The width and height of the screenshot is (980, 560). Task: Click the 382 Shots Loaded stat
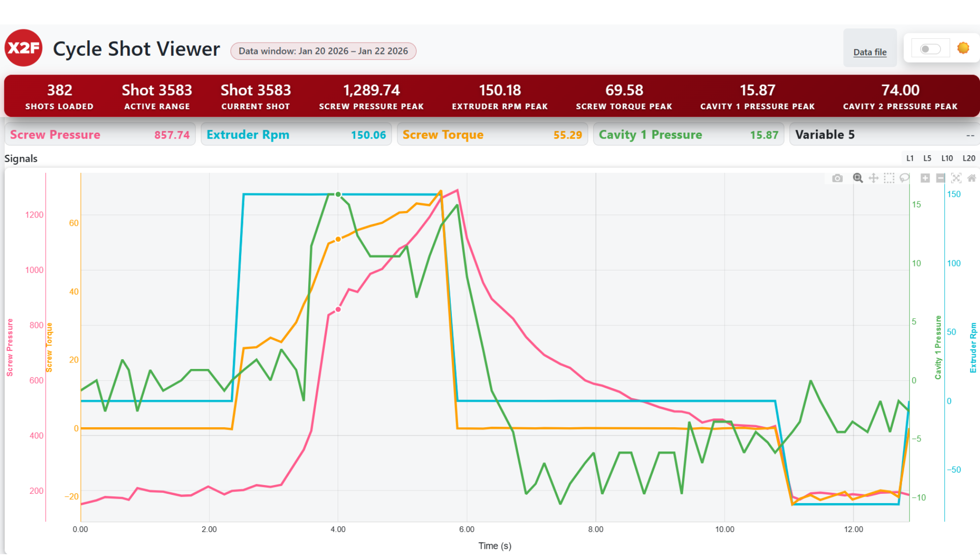coord(59,96)
